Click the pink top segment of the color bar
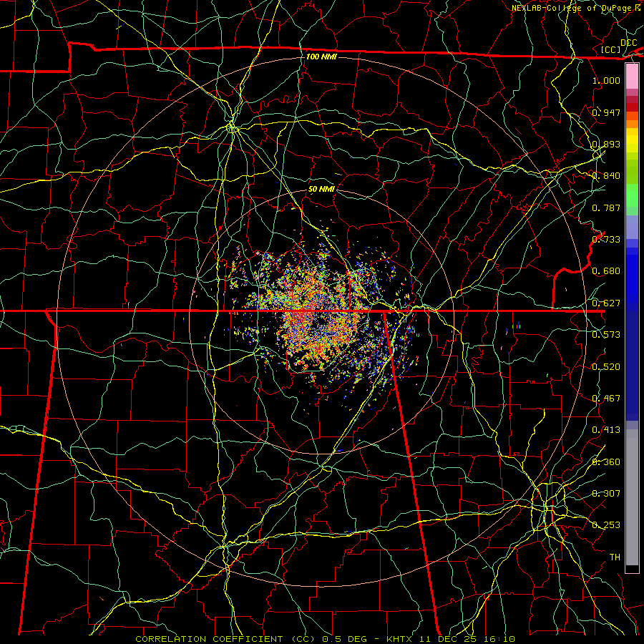 [x=632, y=77]
